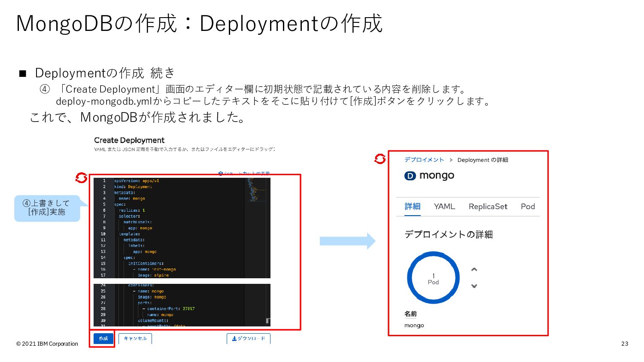Click the blue arrow between screenshots
Viewport: 644px width, 362px height.
(347, 241)
